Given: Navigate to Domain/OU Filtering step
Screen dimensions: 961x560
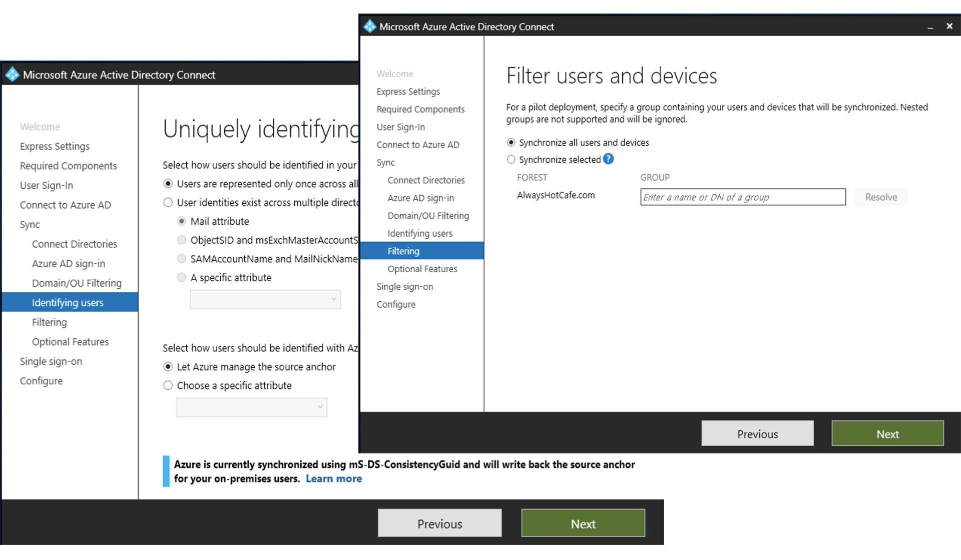Looking at the screenshot, I should (x=428, y=215).
